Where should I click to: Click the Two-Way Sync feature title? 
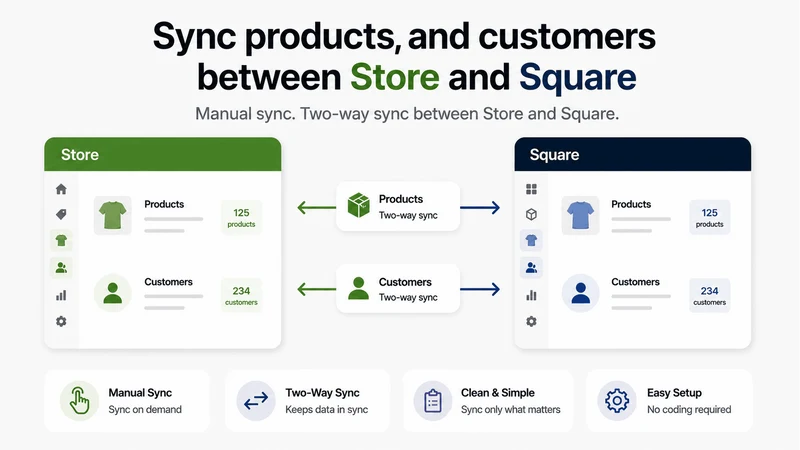(x=322, y=393)
